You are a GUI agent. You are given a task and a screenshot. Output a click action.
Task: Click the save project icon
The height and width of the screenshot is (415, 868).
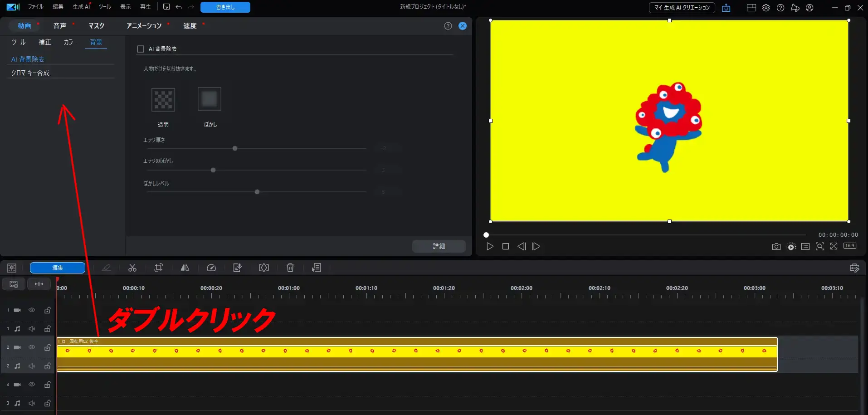pos(166,7)
